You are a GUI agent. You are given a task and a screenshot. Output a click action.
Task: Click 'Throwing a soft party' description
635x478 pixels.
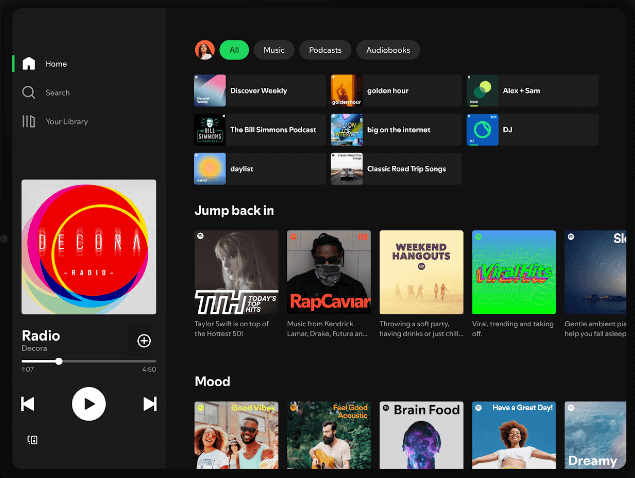click(421, 329)
